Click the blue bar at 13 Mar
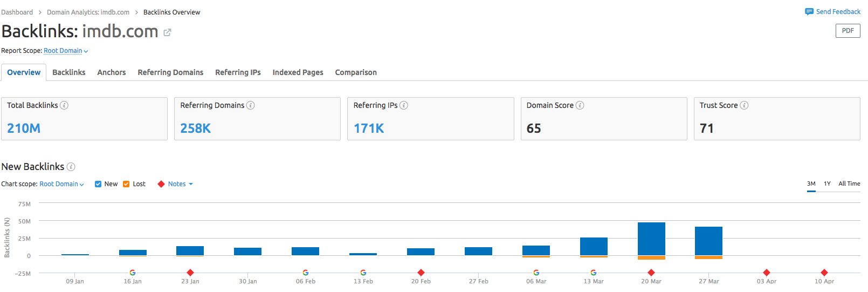 click(x=594, y=246)
